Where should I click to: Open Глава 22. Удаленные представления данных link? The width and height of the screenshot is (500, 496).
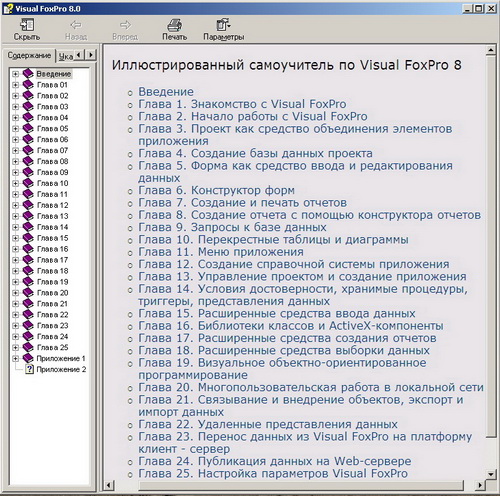(268, 424)
